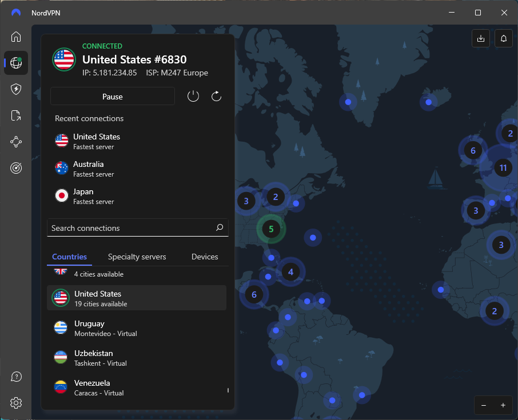518x420 pixels.
Task: Connect to recent Japan Fastest server
Action: click(137, 196)
